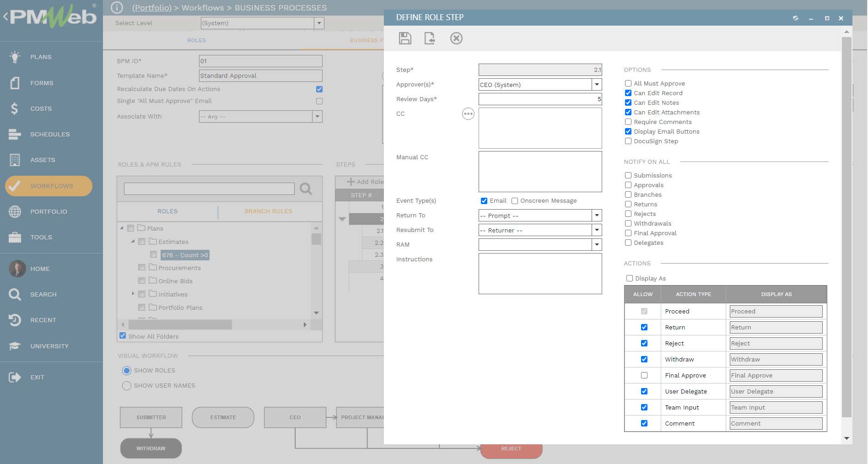Open the Resubmit To dropdown
The height and width of the screenshot is (464, 868).
(x=597, y=230)
